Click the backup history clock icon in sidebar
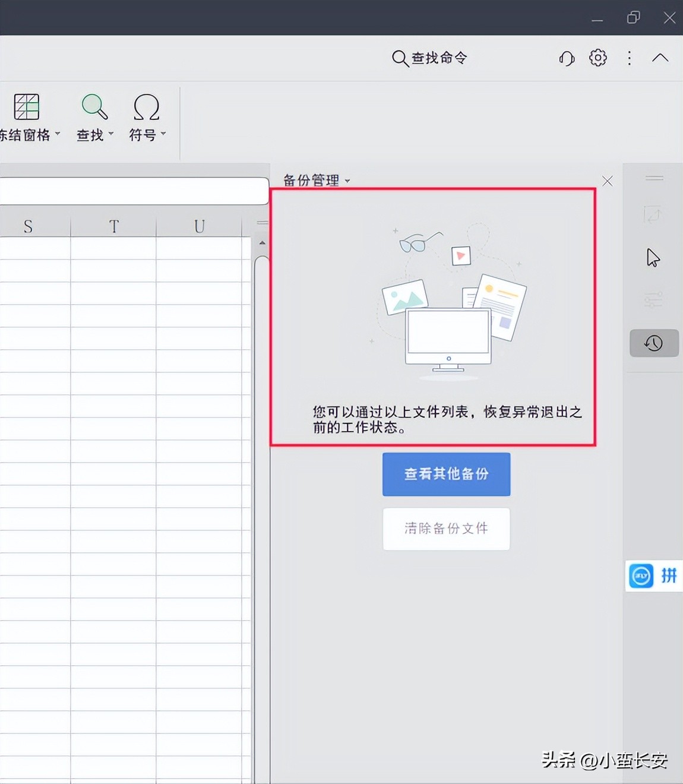 click(653, 343)
